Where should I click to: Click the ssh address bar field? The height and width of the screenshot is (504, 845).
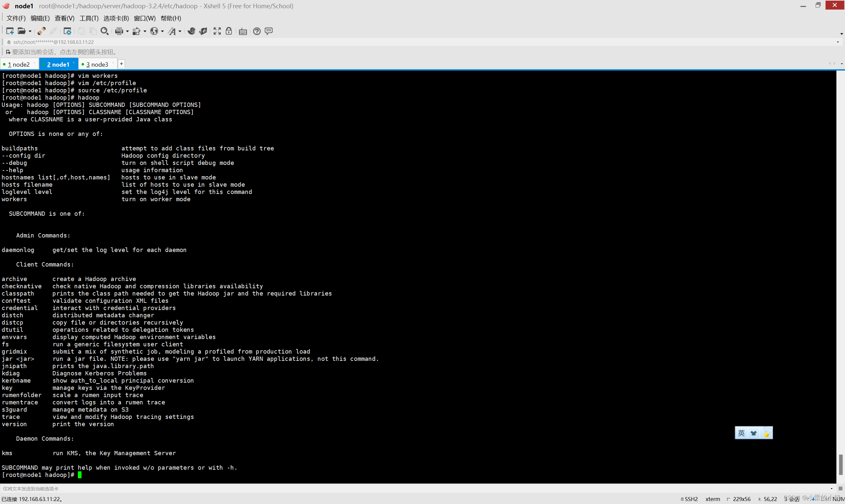421,42
